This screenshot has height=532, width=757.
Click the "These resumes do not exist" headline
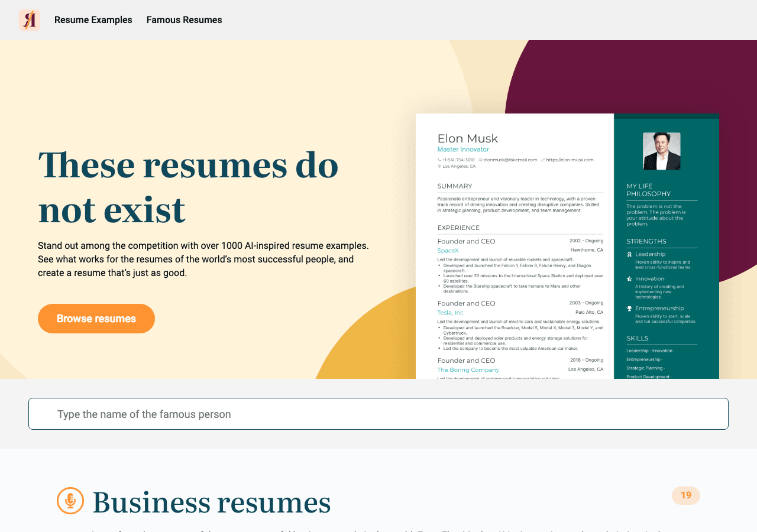coord(188,187)
